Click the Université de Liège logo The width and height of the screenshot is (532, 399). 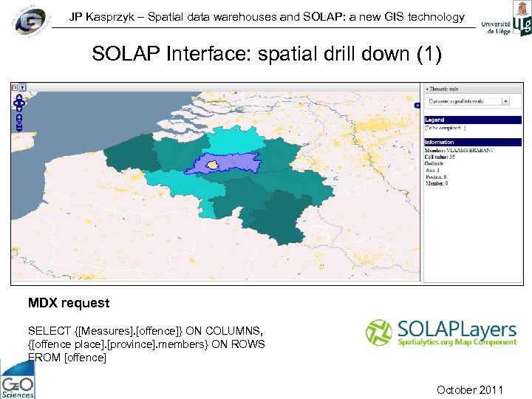pyautogui.click(x=505, y=18)
